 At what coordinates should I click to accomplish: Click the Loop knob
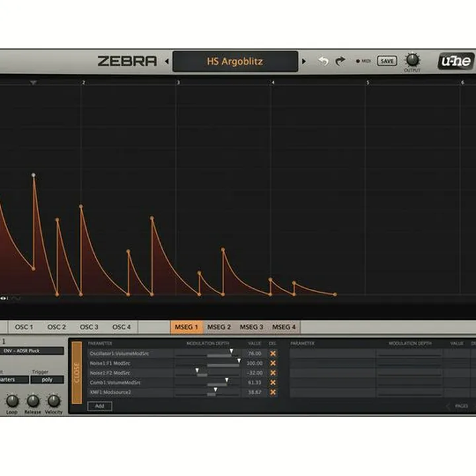coord(12,401)
